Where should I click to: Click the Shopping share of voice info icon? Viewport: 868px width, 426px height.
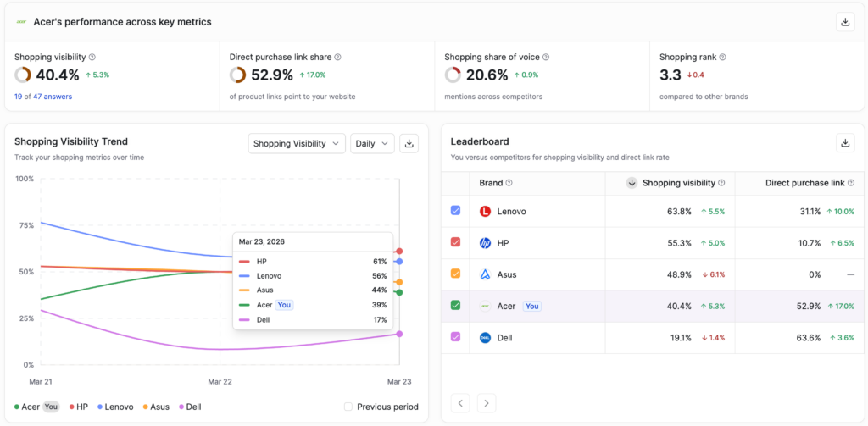click(546, 57)
